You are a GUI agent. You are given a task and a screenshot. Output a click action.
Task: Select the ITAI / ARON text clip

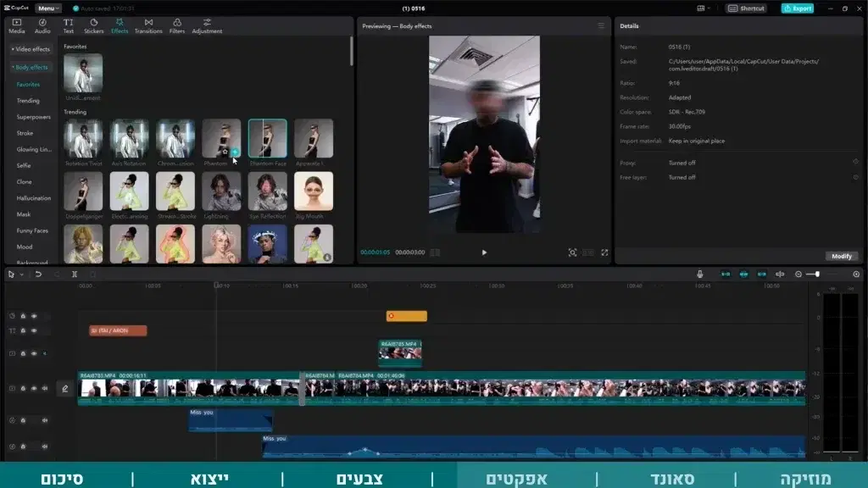[118, 330]
